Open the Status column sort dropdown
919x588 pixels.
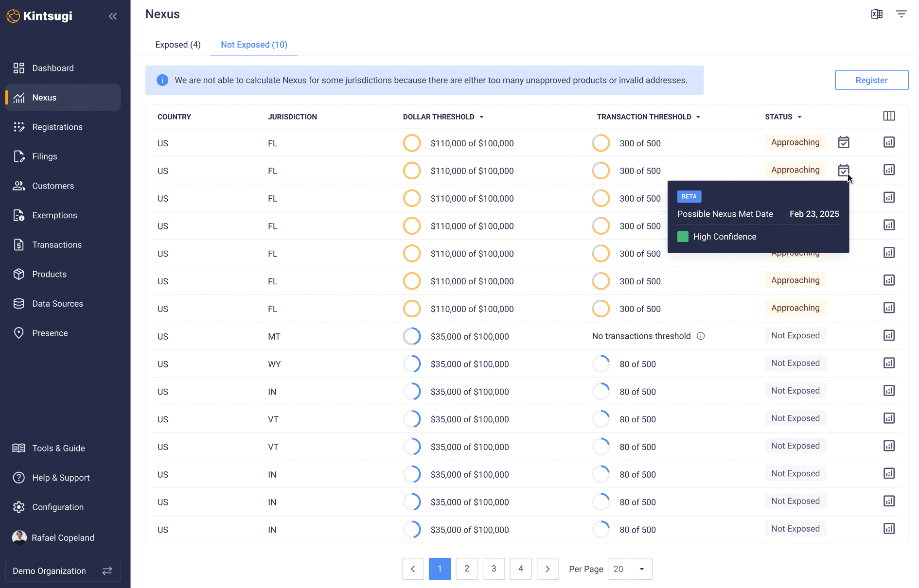799,117
